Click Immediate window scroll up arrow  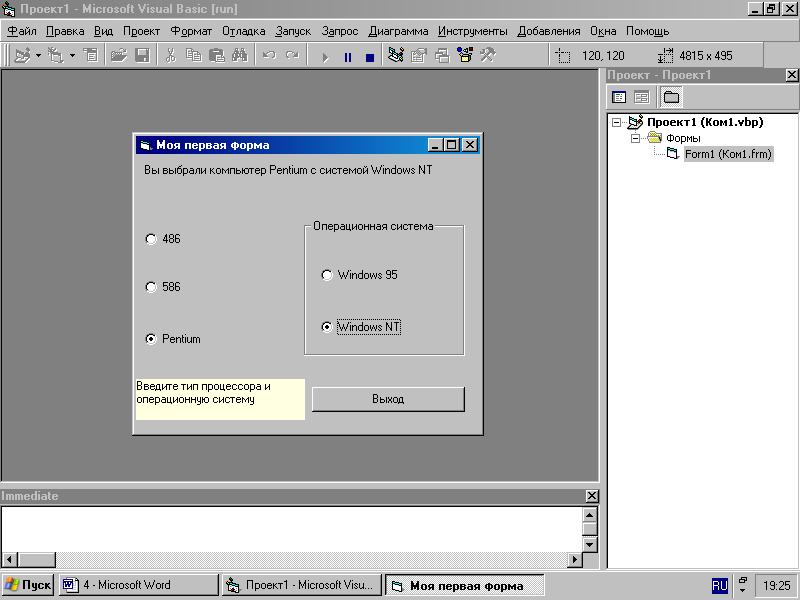[x=589, y=515]
